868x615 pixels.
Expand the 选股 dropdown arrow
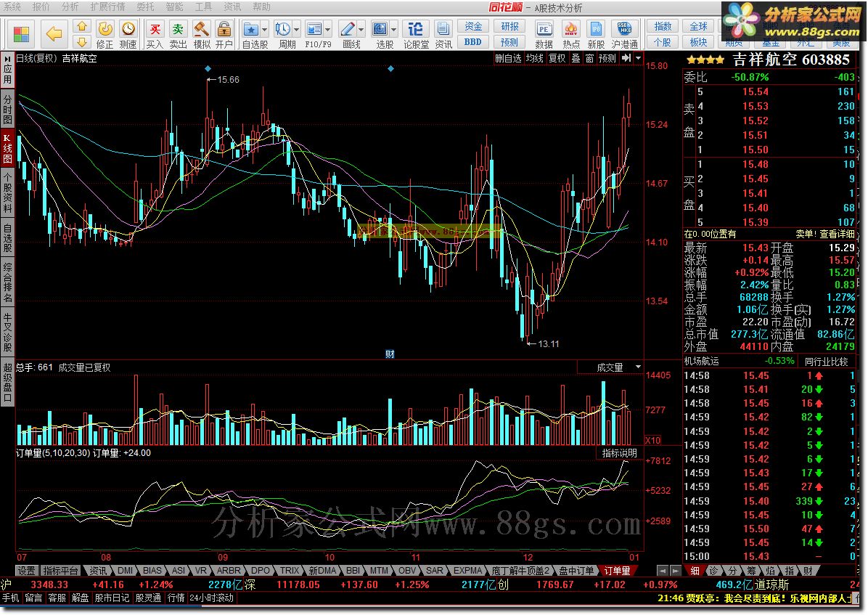pyautogui.click(x=394, y=29)
